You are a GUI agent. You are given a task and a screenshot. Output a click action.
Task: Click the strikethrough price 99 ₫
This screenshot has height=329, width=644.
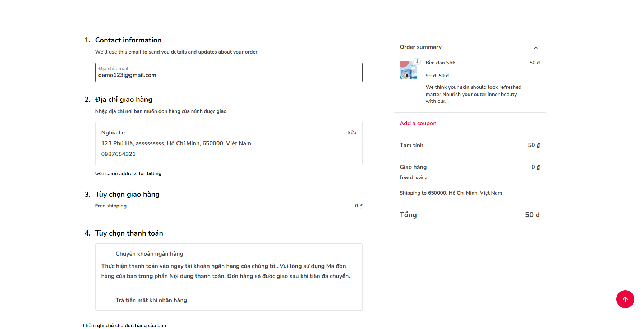(431, 76)
